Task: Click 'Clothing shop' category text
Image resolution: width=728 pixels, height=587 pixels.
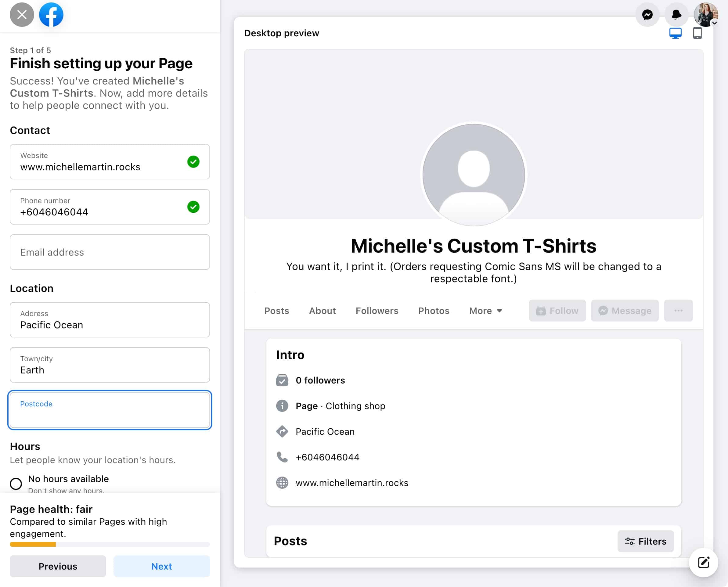Action: 355,406
